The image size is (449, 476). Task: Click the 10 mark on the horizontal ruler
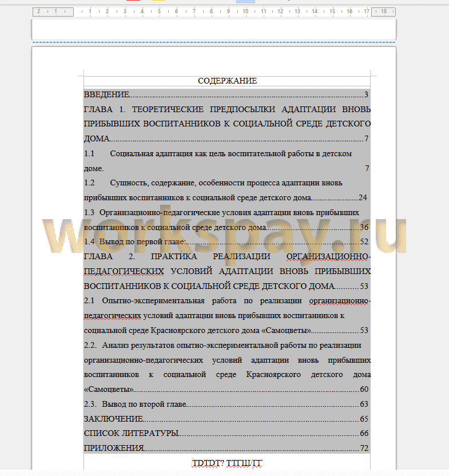[245, 11]
